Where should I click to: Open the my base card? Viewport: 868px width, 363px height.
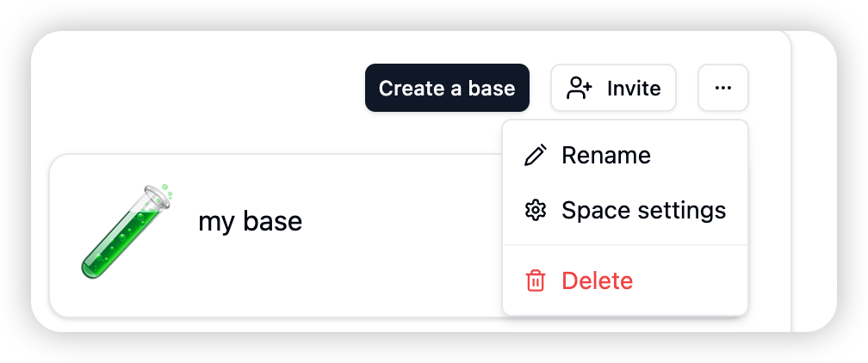[276, 236]
